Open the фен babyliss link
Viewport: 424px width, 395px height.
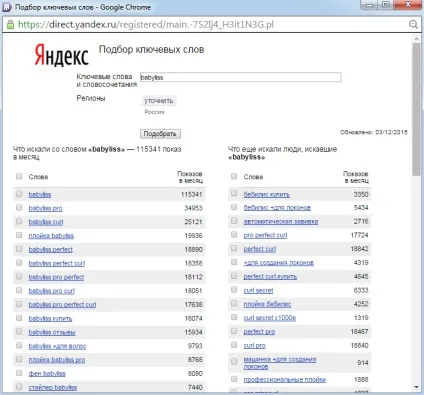tap(47, 374)
